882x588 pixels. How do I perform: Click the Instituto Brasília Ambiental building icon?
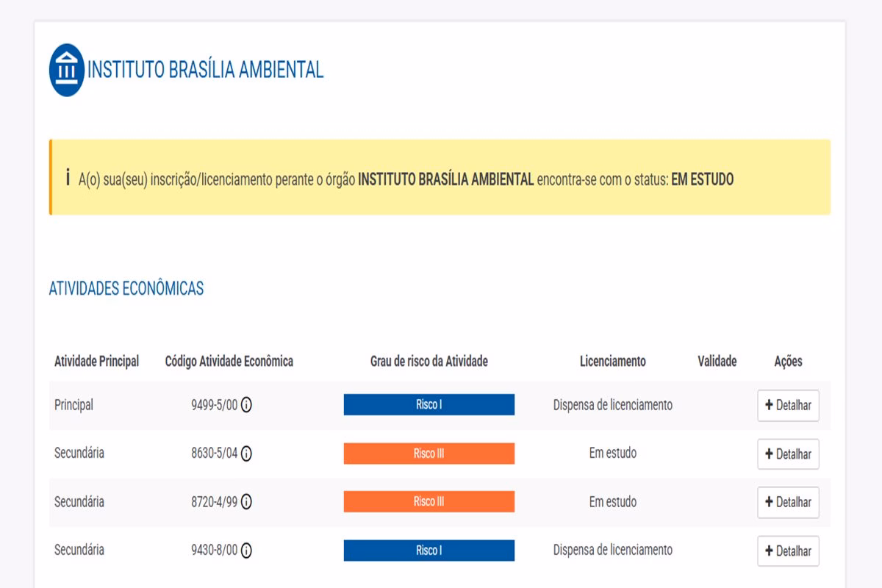click(x=67, y=70)
